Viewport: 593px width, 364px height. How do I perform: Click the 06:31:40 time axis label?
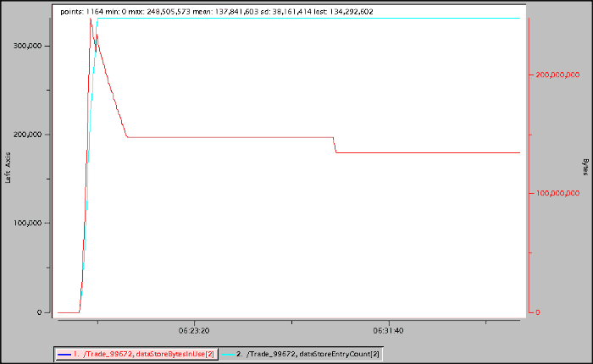tap(389, 330)
